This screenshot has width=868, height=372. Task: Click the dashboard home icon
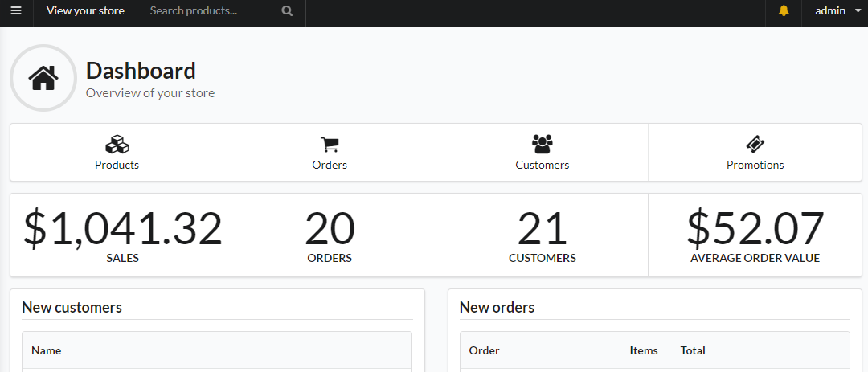click(43, 78)
